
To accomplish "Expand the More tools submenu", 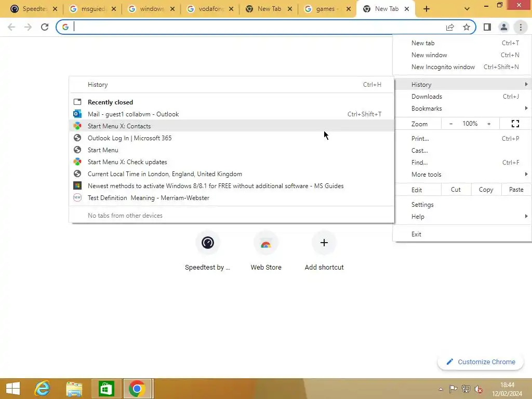I will pos(462,175).
